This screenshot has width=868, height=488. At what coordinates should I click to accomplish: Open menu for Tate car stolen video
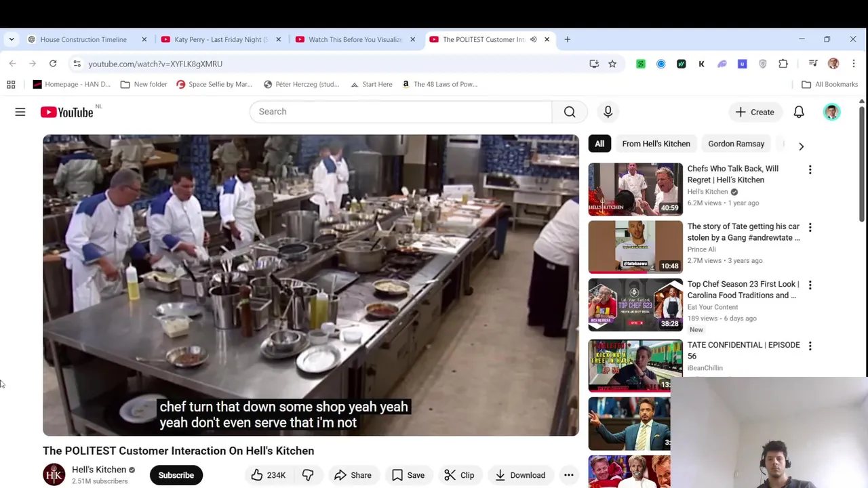810,227
